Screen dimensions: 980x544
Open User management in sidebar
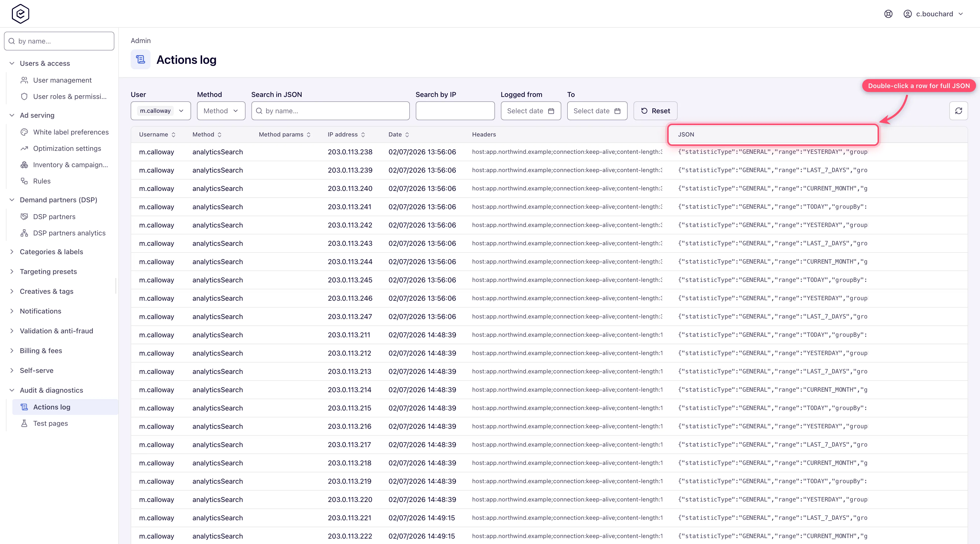pyautogui.click(x=62, y=80)
